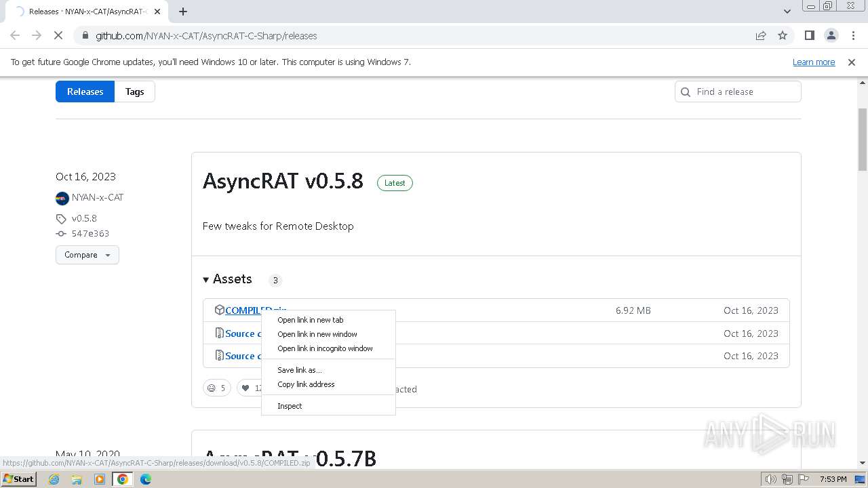View site information lock icon
Viewport: 868px width, 488px height.
[84, 36]
